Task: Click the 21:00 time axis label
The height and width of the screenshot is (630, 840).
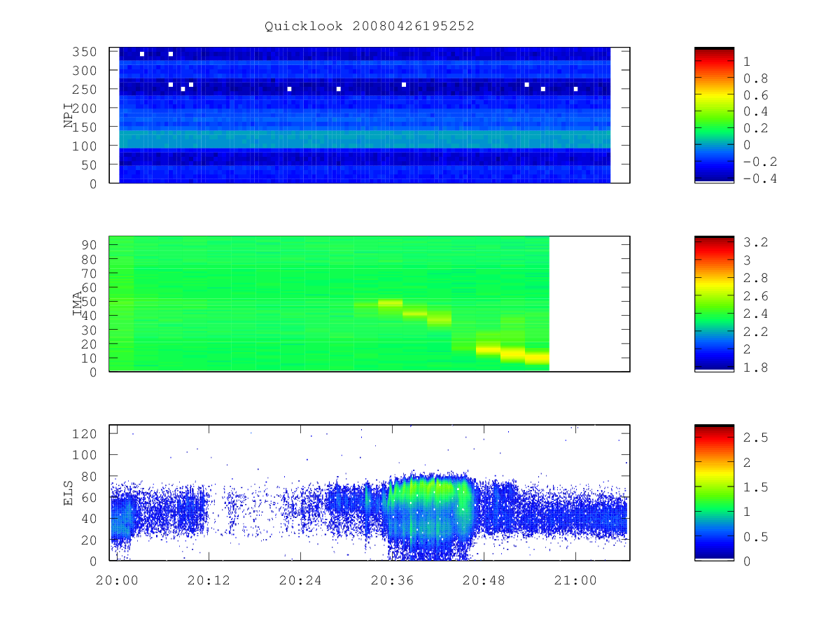Action: click(x=576, y=580)
